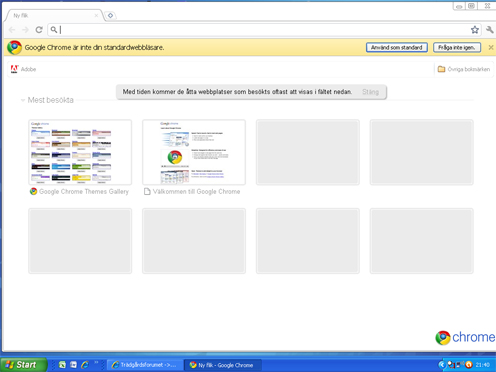Click Stäng link in the tip bubble

(370, 92)
